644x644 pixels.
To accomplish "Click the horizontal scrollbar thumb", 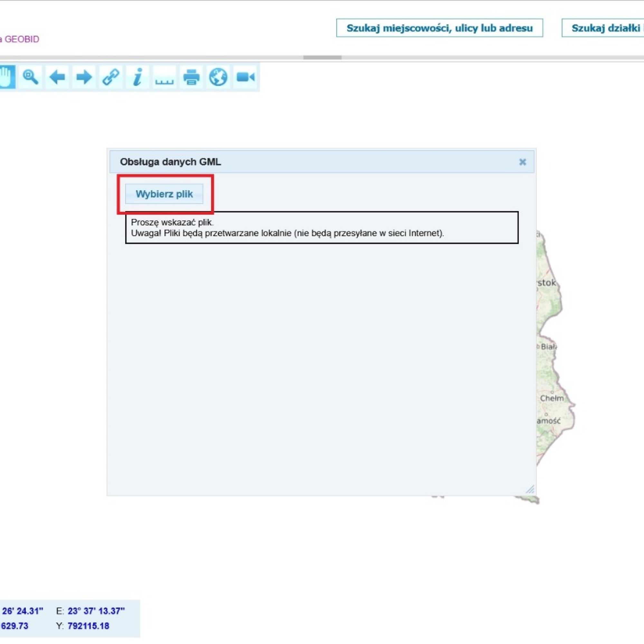I will click(322, 57).
